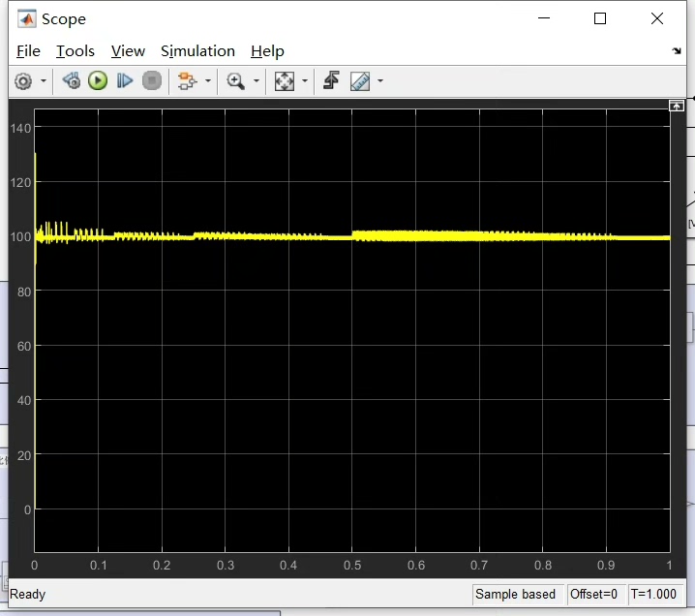Viewport: 695px width, 616px height.
Task: Open the Help menu
Action: tap(267, 51)
